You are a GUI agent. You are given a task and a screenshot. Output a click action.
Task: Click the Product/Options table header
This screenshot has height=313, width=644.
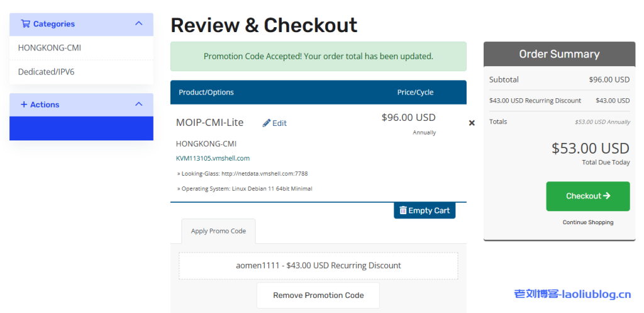pos(206,92)
